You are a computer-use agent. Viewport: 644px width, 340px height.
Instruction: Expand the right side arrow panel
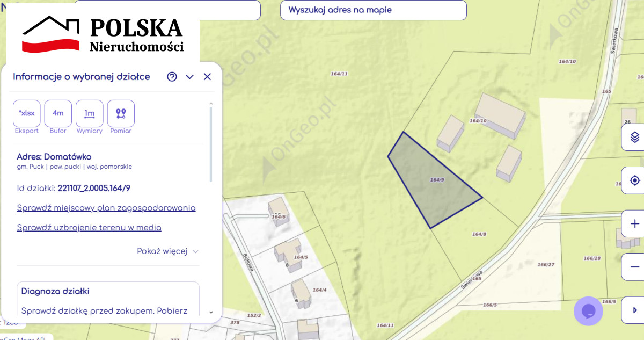pos(634,310)
